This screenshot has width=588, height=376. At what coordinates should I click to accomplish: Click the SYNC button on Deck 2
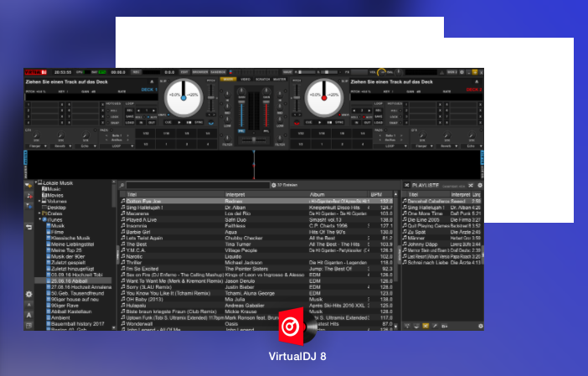339,122
